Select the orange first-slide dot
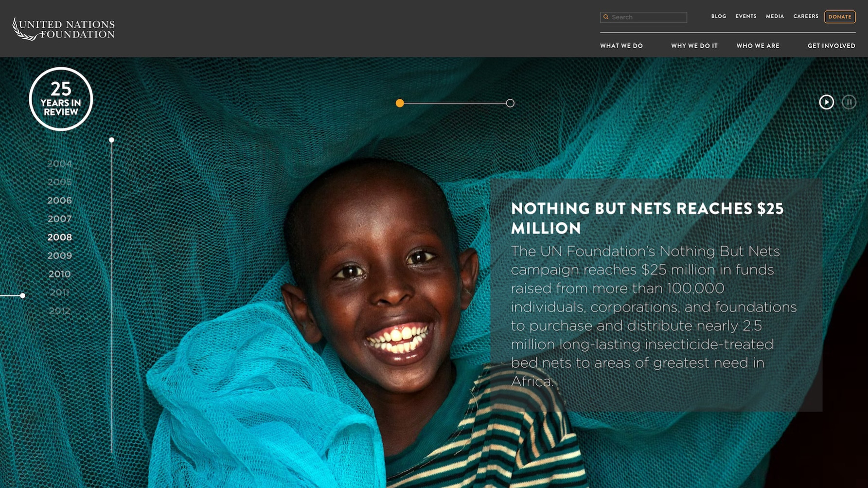Viewport: 868px width, 488px height. [x=400, y=103]
